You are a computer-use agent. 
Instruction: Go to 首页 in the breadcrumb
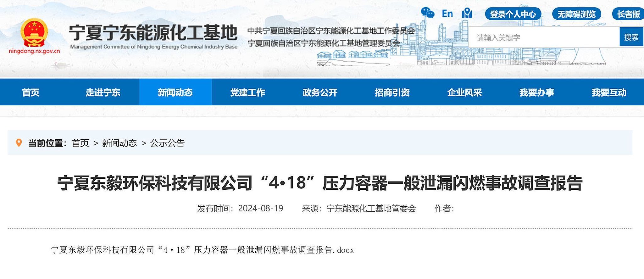(80, 143)
